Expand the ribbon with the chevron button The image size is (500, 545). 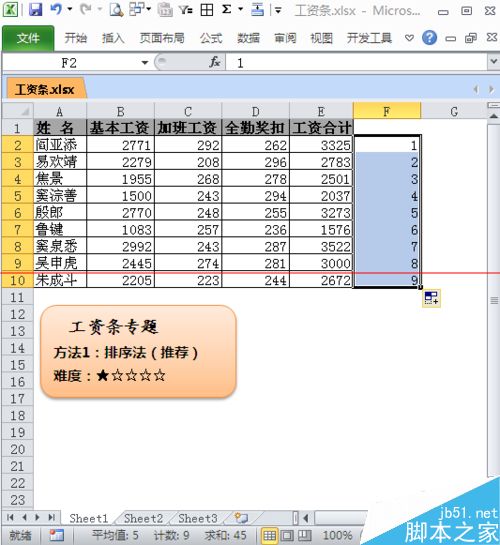[x=410, y=38]
